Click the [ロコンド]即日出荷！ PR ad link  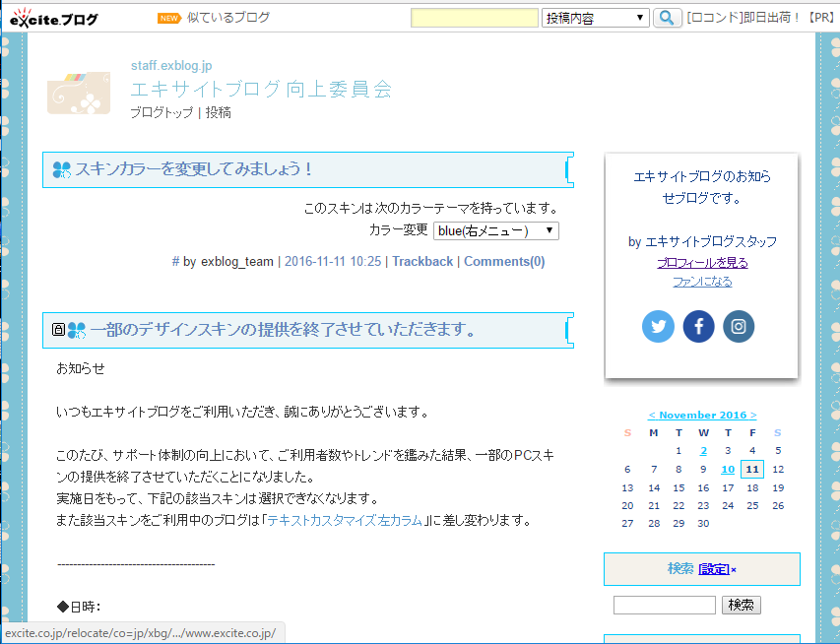coord(760,18)
